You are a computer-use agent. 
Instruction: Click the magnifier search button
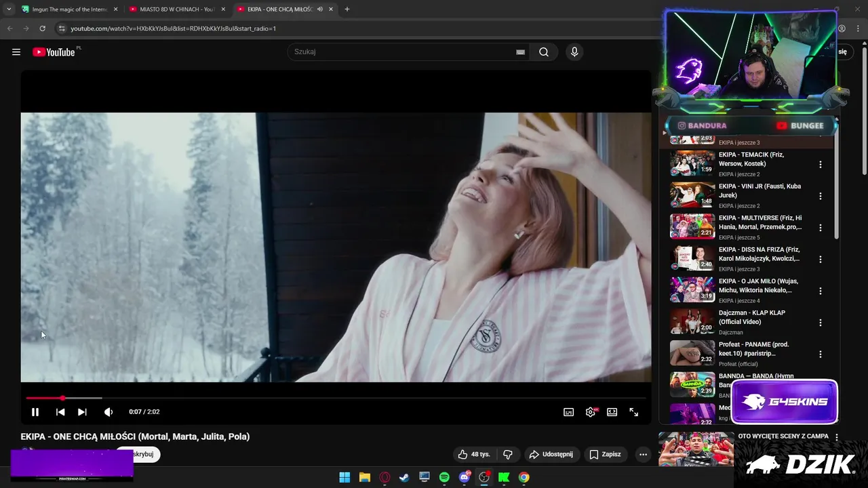(x=544, y=52)
